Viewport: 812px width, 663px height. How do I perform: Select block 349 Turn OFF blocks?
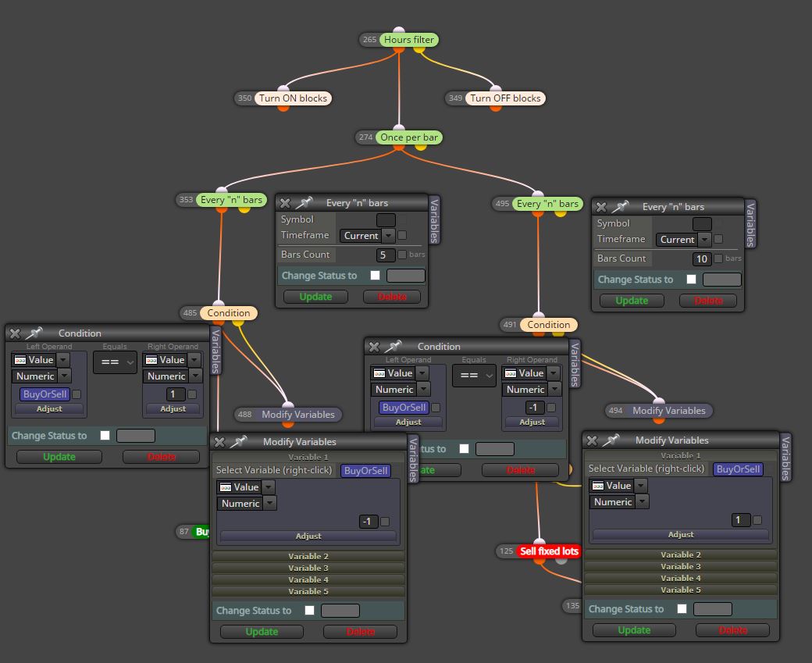(x=505, y=98)
